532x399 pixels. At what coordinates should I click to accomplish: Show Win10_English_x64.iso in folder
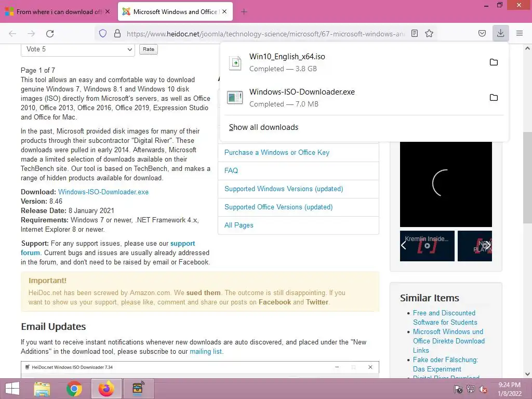click(494, 62)
